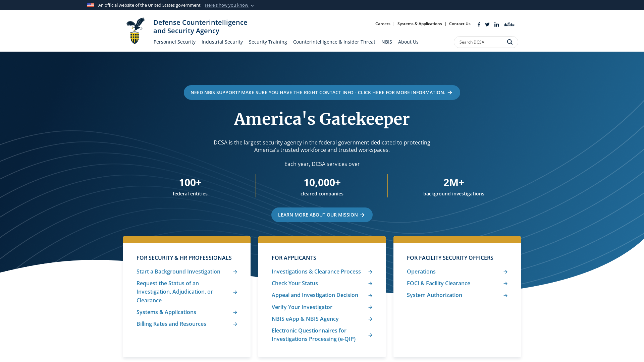
Task: Open Industrial Security menu
Action: (222, 42)
